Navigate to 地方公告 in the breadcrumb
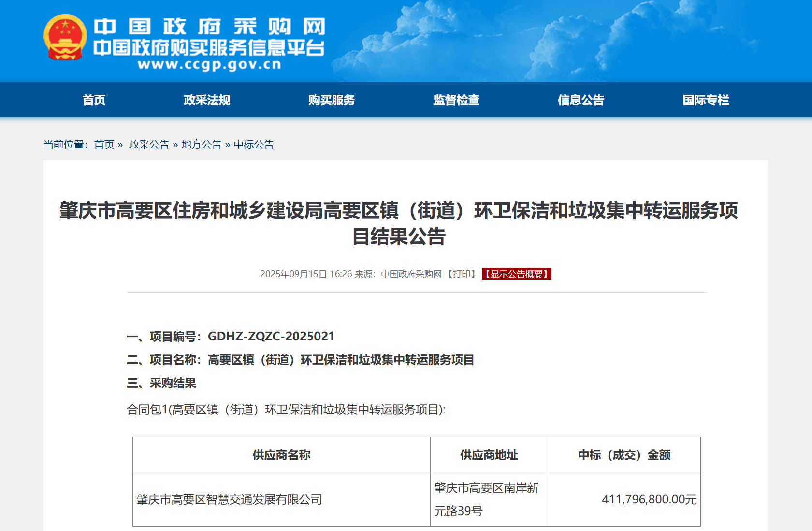 (x=201, y=145)
